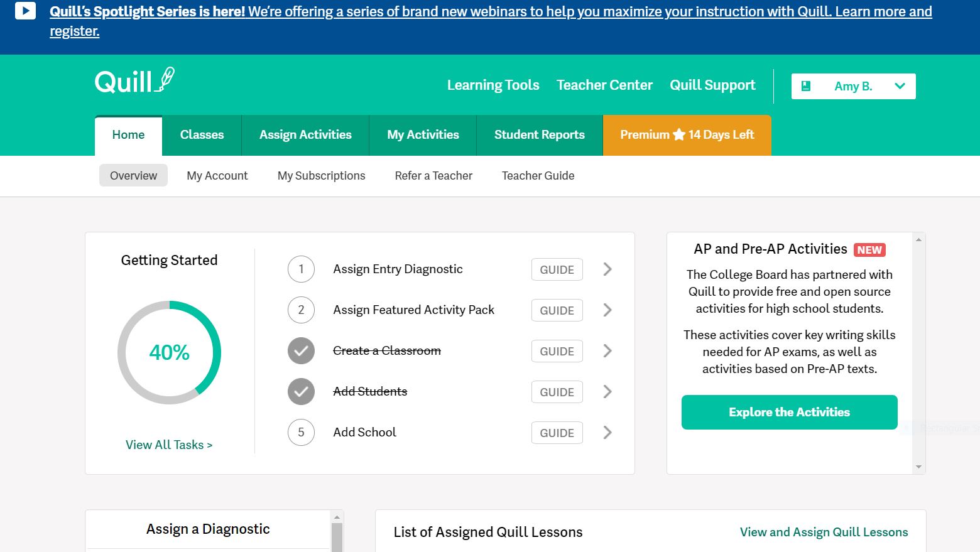Open My Subscriptions sub-tab

322,176
